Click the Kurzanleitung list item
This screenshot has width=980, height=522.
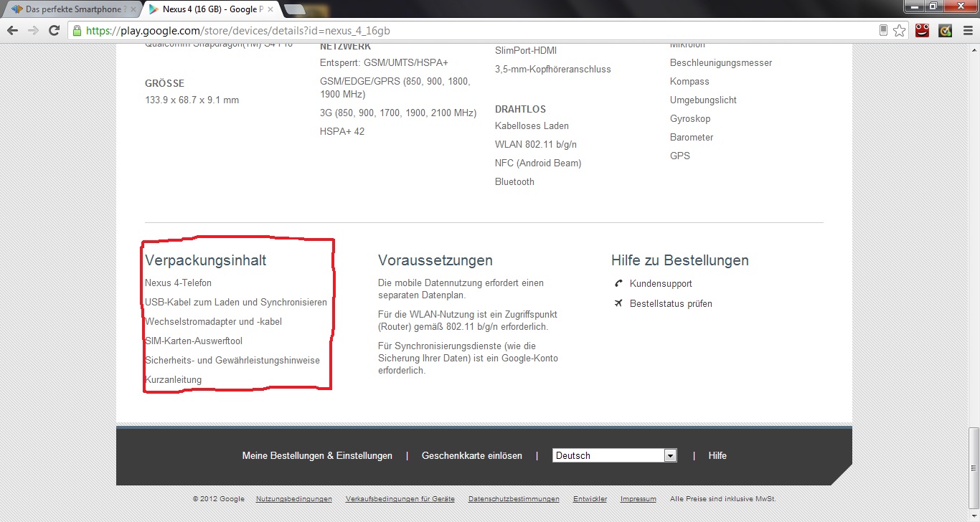click(174, 380)
